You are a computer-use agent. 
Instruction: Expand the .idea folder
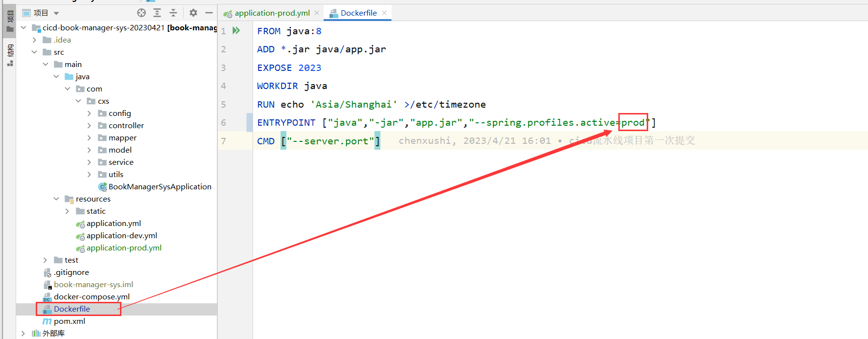pos(34,40)
